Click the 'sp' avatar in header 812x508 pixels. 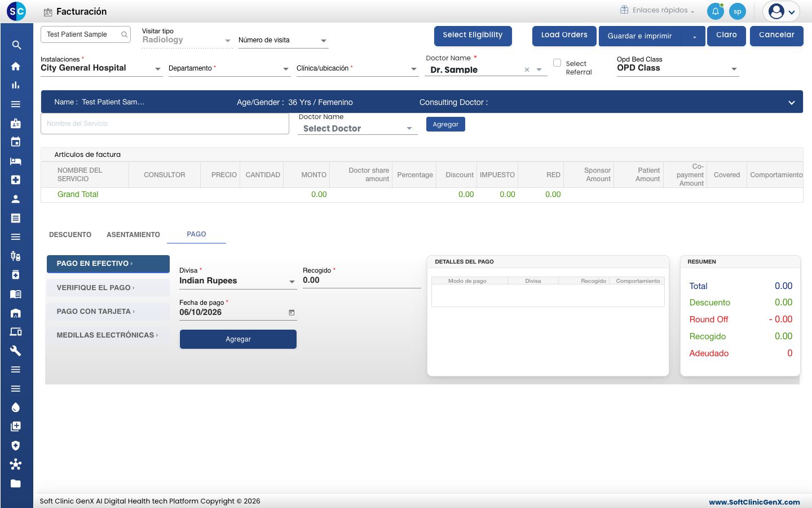click(x=738, y=11)
